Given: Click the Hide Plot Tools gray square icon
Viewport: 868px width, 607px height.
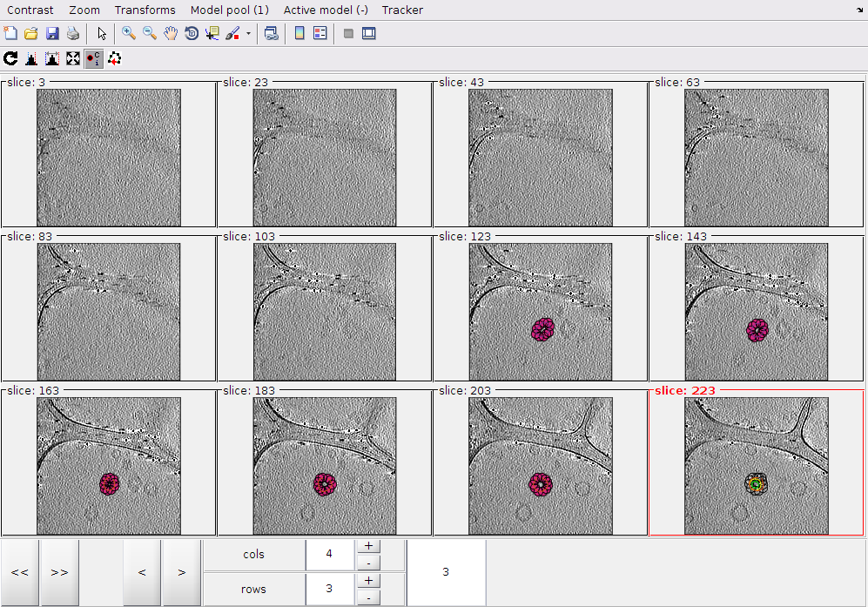Looking at the screenshot, I should tap(348, 33).
